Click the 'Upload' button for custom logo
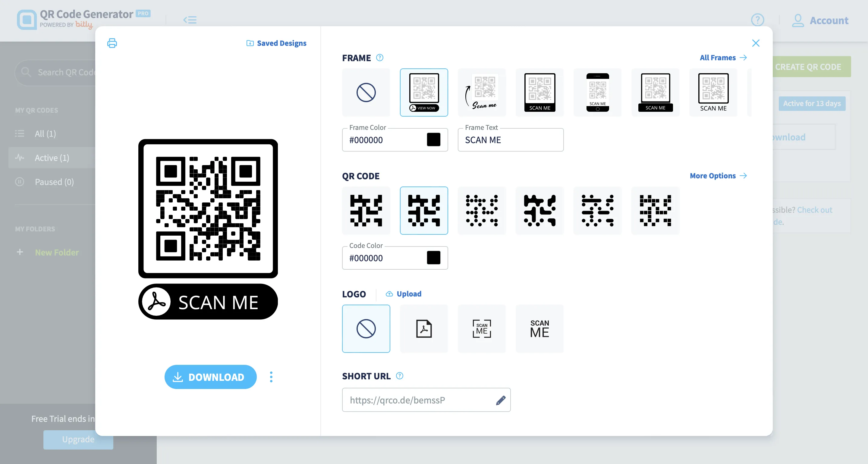Image resolution: width=868 pixels, height=464 pixels. (x=403, y=293)
